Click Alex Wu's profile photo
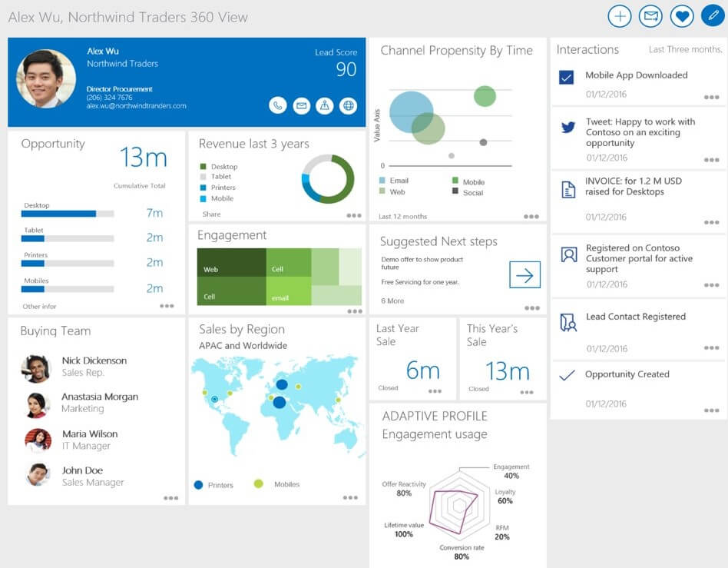Viewport: 728px width, 568px height. tap(46, 79)
